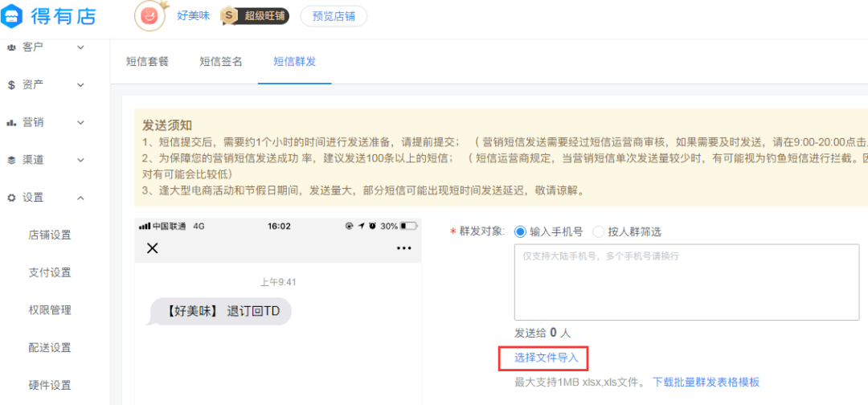Click the 上午9:41 timestamp in preview

pos(278,282)
